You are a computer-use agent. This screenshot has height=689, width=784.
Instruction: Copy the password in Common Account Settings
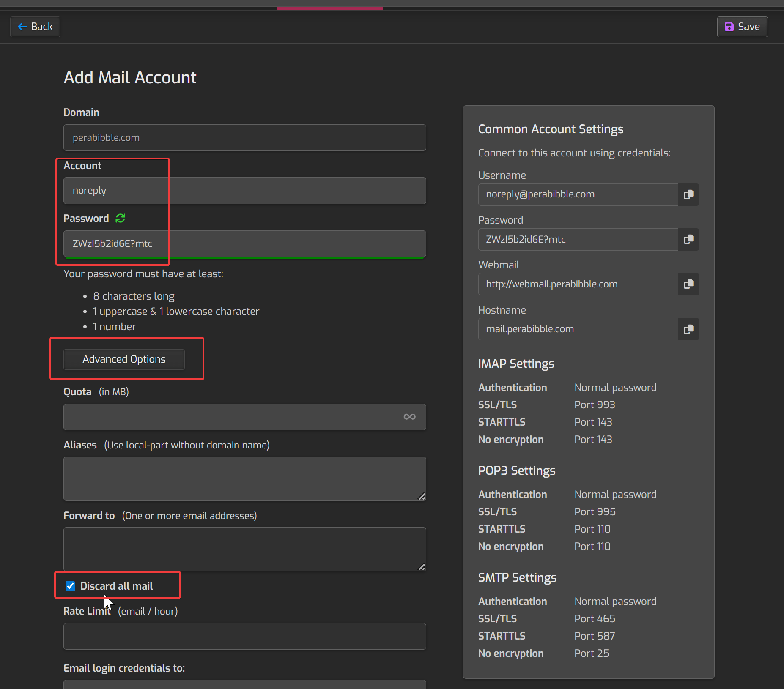[x=688, y=239]
